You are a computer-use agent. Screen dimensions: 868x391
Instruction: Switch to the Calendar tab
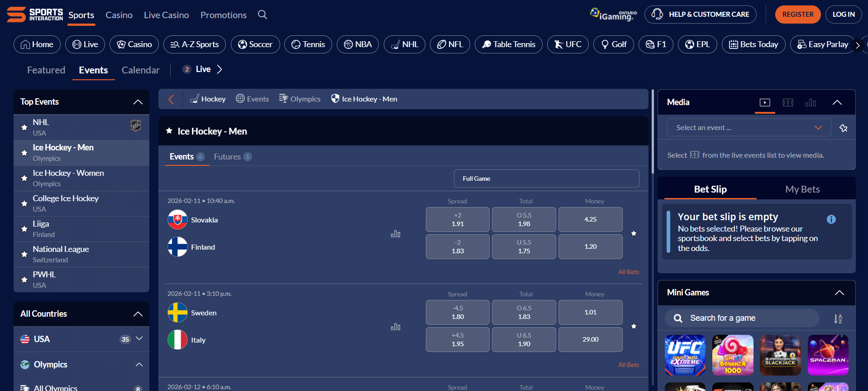coord(140,70)
